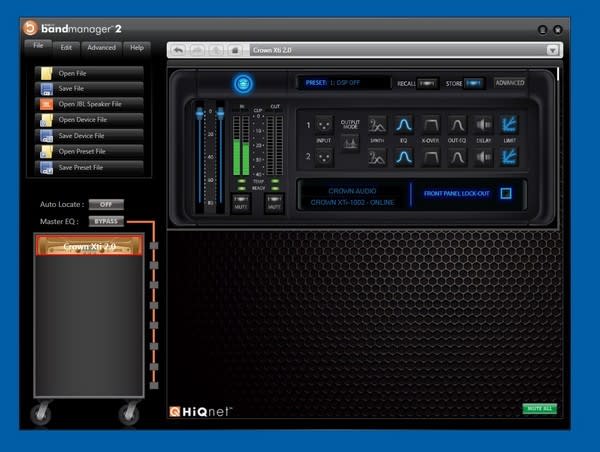
Task: Click Save File button
Action: tap(89, 88)
